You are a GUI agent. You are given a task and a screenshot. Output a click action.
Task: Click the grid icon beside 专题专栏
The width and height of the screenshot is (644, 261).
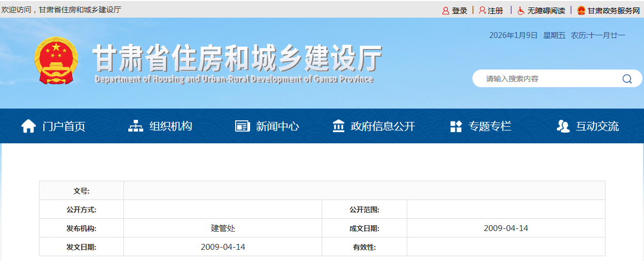pyautogui.click(x=455, y=126)
